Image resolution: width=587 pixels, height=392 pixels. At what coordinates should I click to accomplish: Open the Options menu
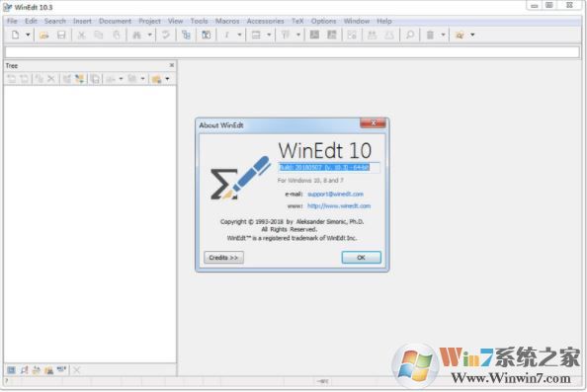323,21
